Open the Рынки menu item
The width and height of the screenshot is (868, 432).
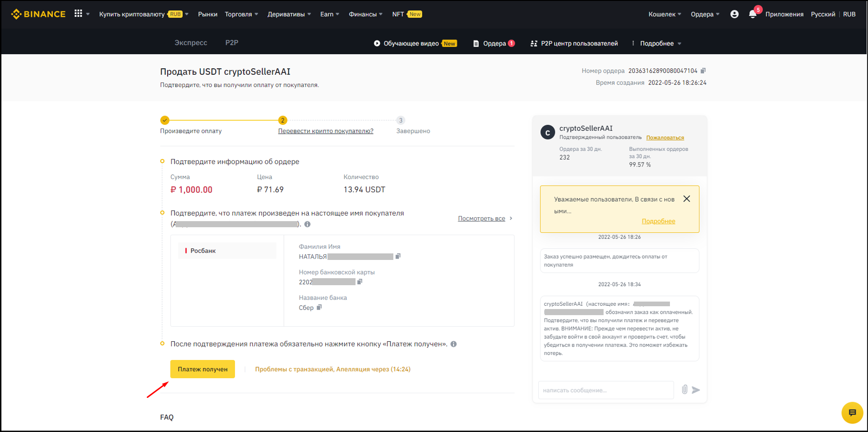pos(207,14)
